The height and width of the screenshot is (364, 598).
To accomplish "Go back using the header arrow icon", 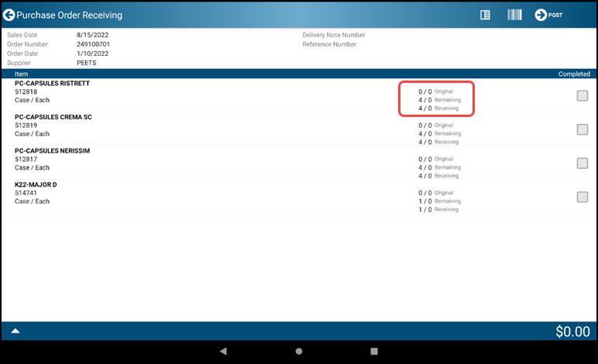I will pyautogui.click(x=9, y=15).
